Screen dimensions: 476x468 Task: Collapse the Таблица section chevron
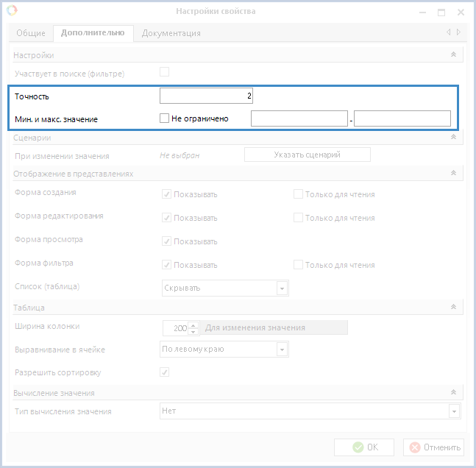(x=454, y=308)
